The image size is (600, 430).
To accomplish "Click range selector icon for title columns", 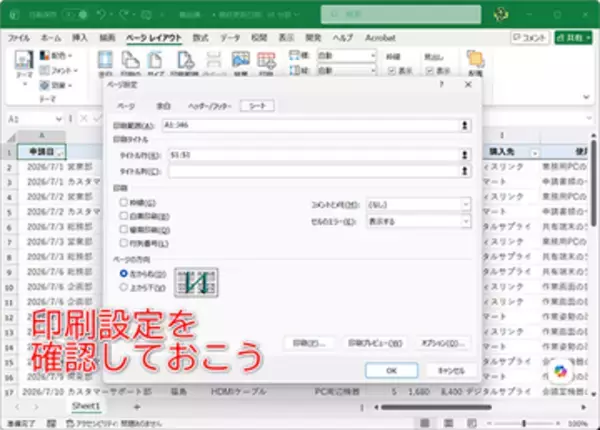I will pyautogui.click(x=465, y=171).
